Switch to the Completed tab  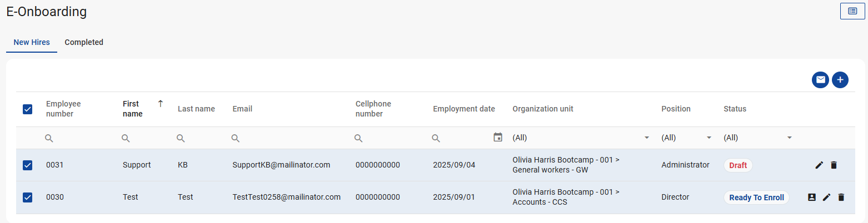coord(84,42)
